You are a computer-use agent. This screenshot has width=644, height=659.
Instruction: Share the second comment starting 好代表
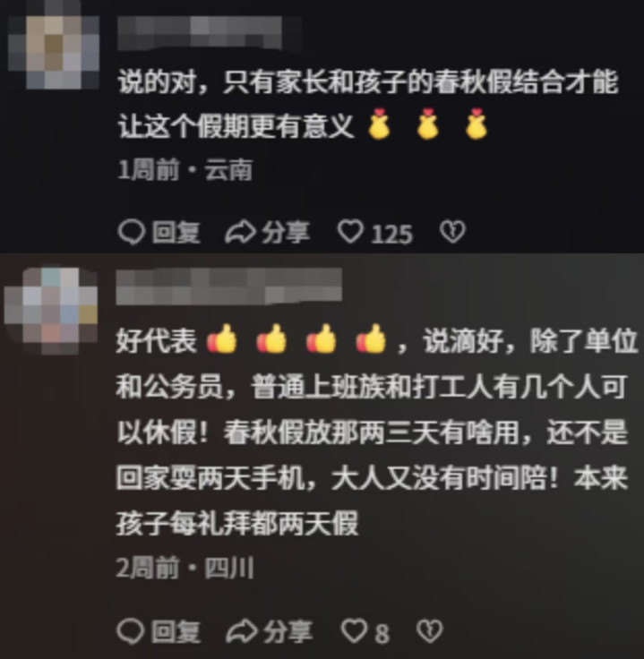[269, 631]
